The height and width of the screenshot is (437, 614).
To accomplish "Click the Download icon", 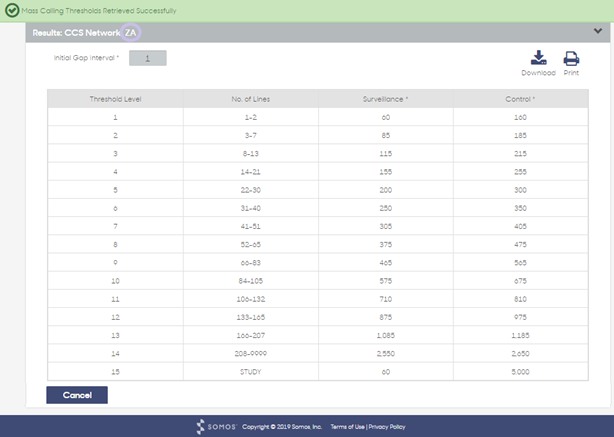I will (538, 58).
